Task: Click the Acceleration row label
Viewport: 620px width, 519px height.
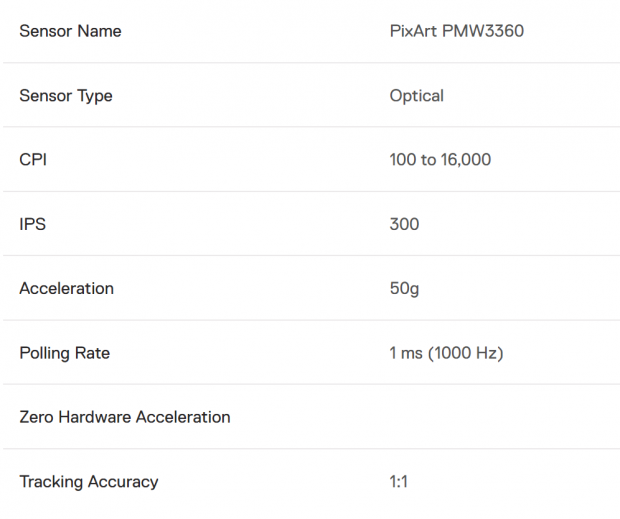Action: (x=67, y=289)
